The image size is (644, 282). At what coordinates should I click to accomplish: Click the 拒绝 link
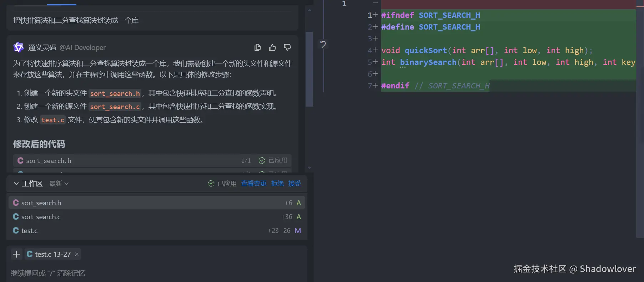click(277, 183)
